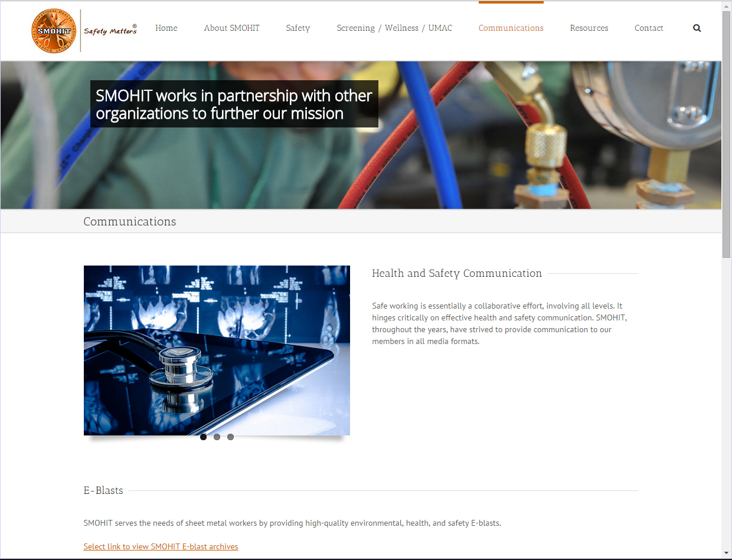Click the vertical scrollbar thumb
This screenshot has width=732, height=560.
726,133
